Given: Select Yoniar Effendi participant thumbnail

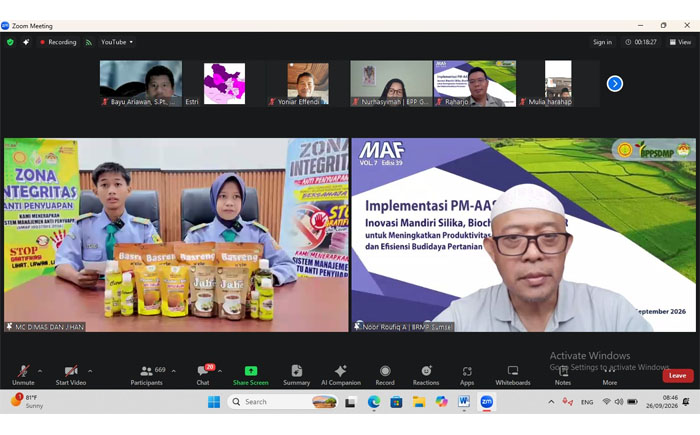Looking at the screenshot, I should (x=308, y=83).
